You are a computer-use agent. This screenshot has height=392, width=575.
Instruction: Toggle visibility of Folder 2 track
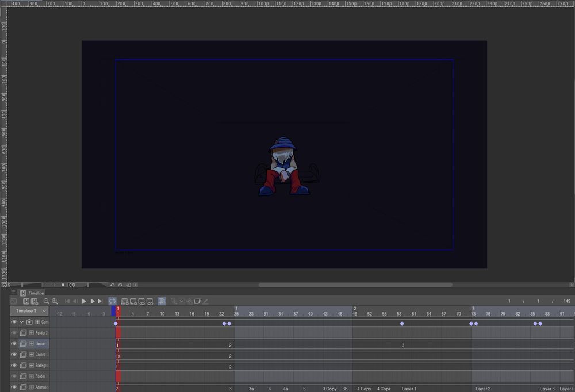[14, 333]
